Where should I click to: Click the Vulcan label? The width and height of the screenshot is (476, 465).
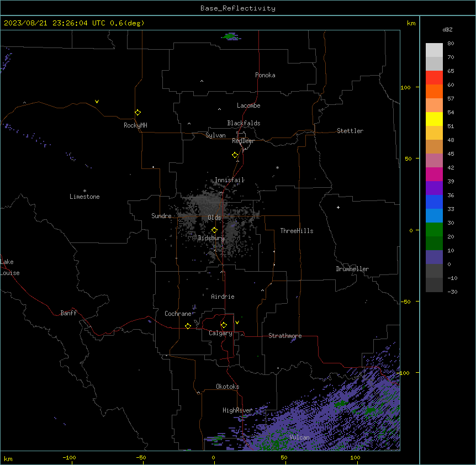299,437
